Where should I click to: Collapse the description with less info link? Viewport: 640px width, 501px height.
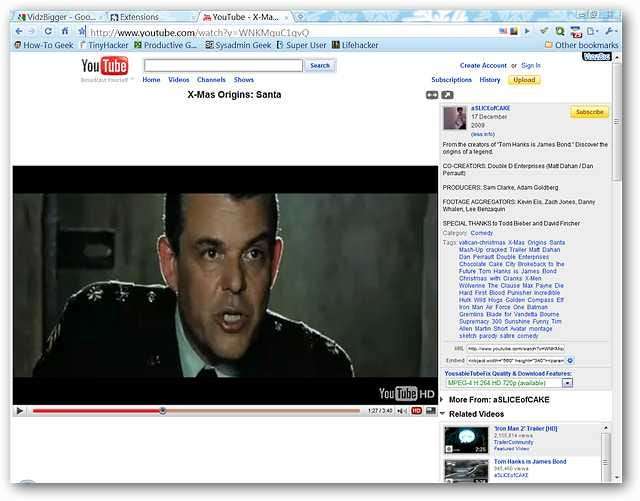coord(482,134)
